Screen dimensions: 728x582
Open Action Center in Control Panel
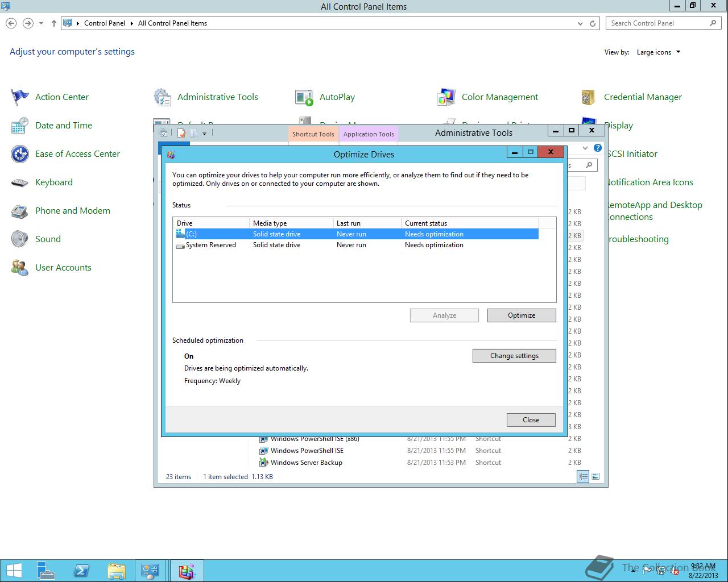click(50, 97)
